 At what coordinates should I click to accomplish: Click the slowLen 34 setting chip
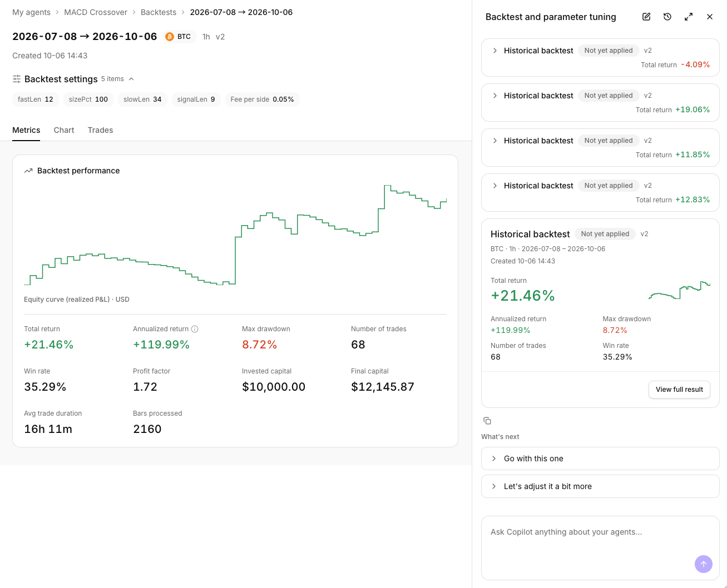tap(142, 99)
